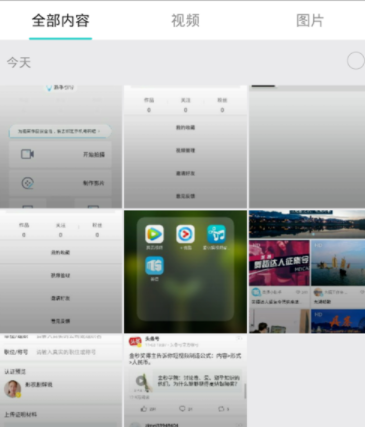
Task: Open the thumbnail with four app icons
Action: click(185, 271)
